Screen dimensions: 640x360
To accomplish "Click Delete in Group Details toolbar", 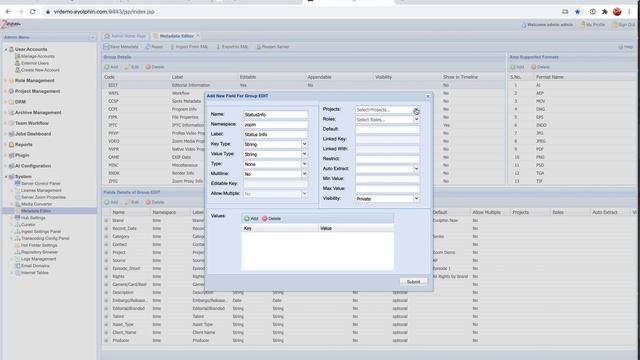I will pos(155,67).
